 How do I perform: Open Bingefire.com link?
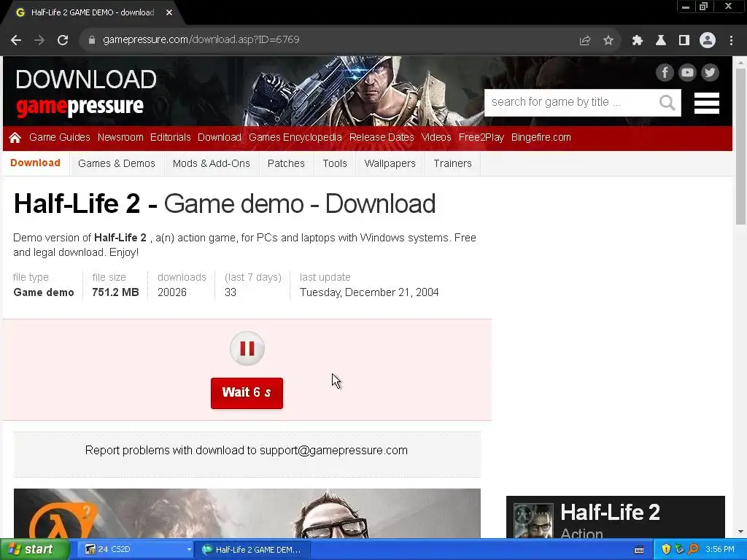541,137
